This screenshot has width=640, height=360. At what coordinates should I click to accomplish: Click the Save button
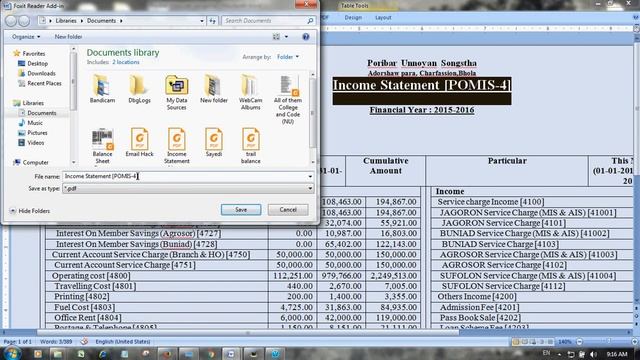pyautogui.click(x=241, y=210)
